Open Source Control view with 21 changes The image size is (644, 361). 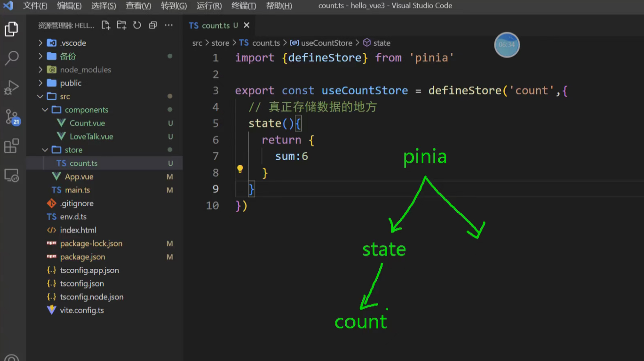click(12, 117)
